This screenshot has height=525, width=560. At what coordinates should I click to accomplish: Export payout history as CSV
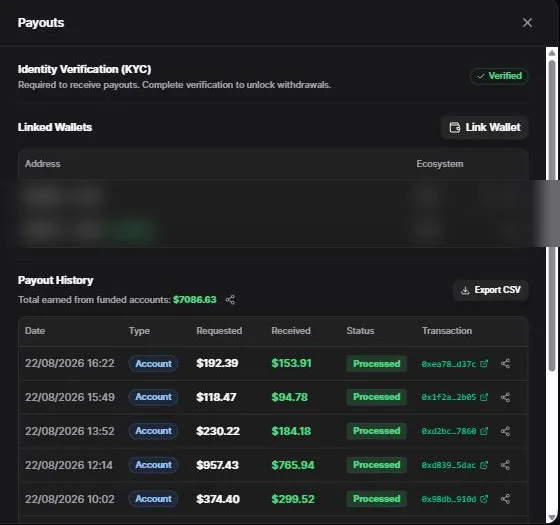490,290
